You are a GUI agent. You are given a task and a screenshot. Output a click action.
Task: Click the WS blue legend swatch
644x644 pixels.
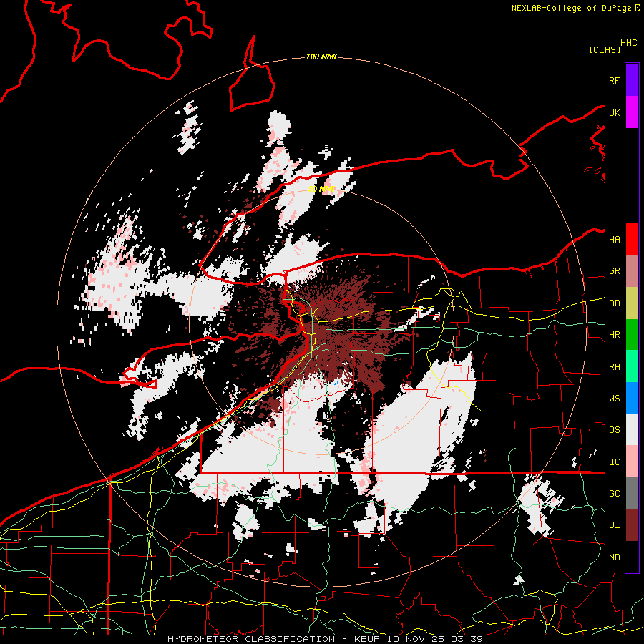pos(632,398)
